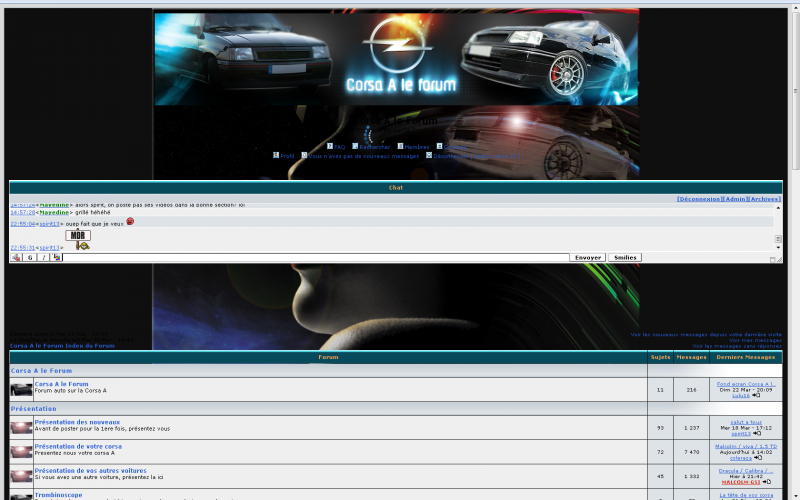Open the FAQ link
The width and height of the screenshot is (800, 500).
tap(339, 147)
